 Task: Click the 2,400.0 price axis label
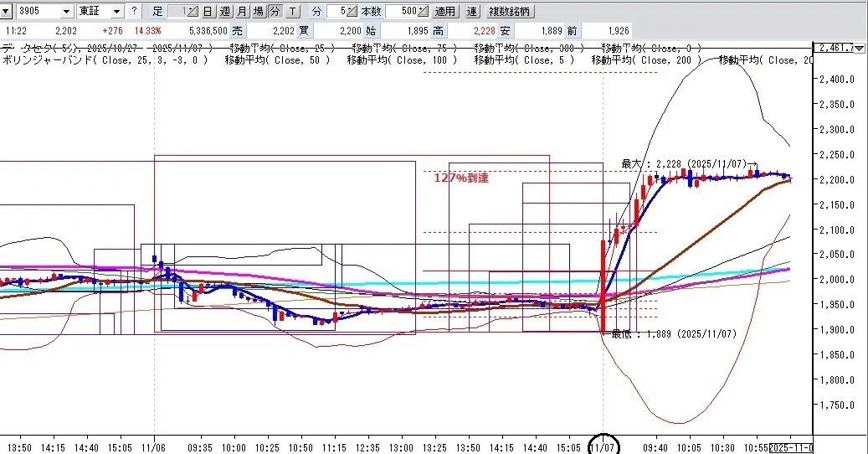coord(836,80)
